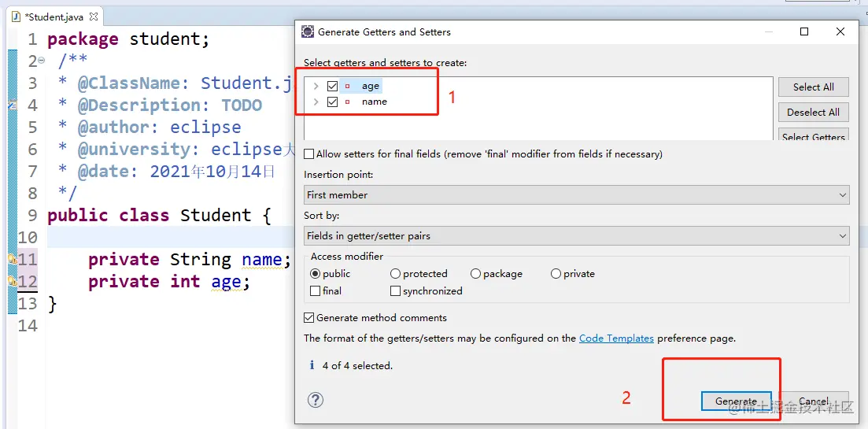Screen dimensions: 868x429
Task: Click the red field icon next to name
Action: pyautogui.click(x=348, y=102)
